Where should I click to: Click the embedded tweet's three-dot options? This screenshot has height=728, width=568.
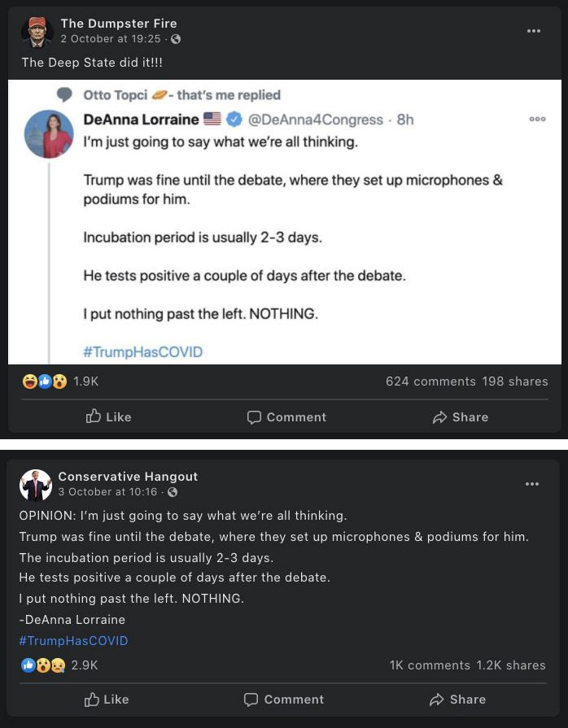(x=537, y=119)
